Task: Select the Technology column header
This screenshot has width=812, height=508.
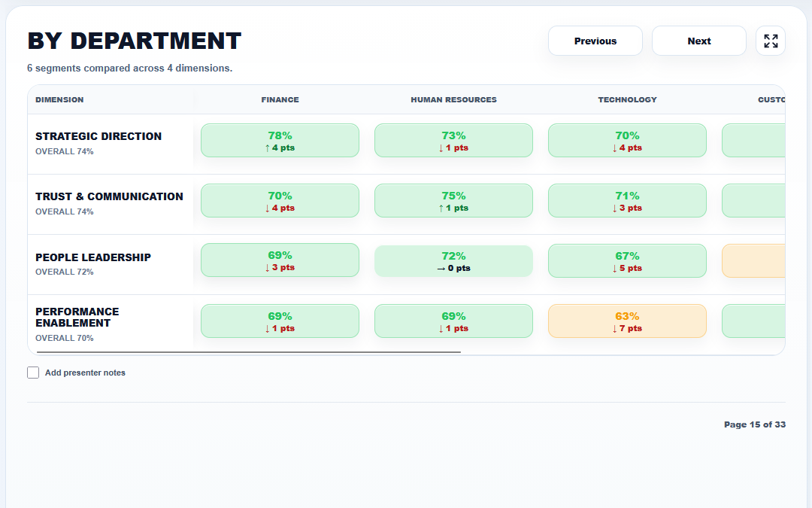Action: (627, 99)
